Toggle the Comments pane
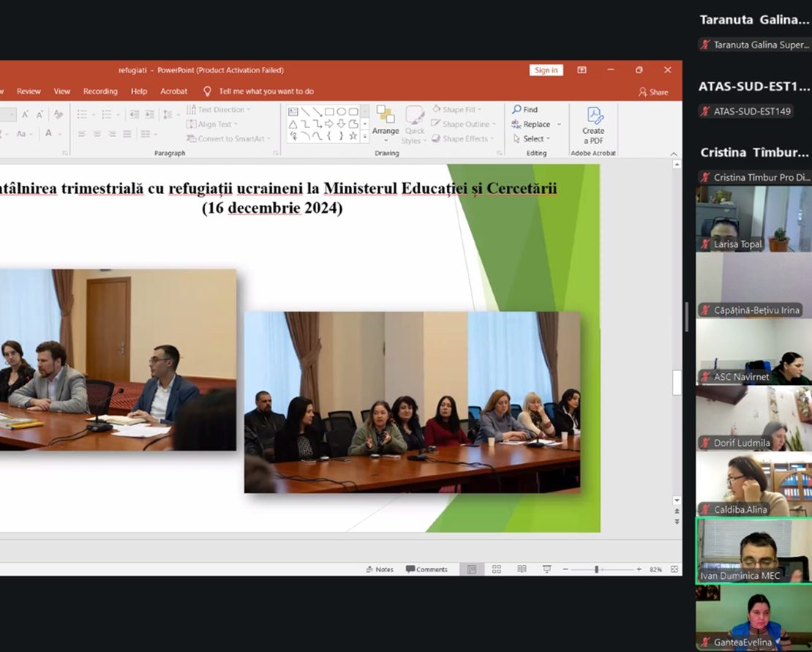This screenshot has height=652, width=812. [x=426, y=569]
